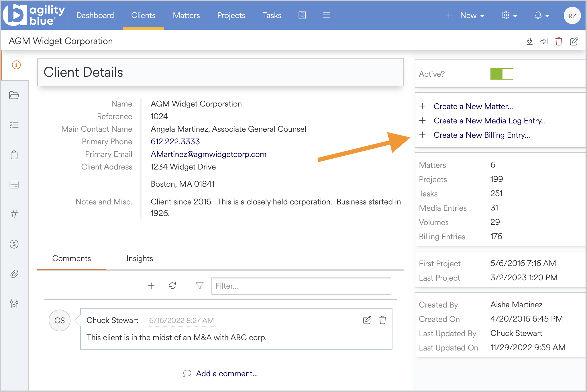
Task: Expand the notifications bell dropdown
Action: (x=541, y=15)
